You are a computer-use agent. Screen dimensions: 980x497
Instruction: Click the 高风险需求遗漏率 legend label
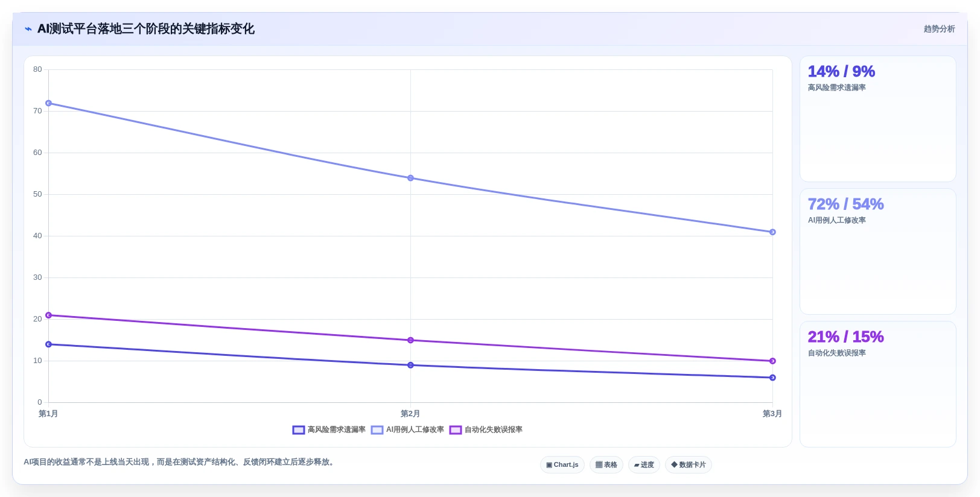(337, 430)
